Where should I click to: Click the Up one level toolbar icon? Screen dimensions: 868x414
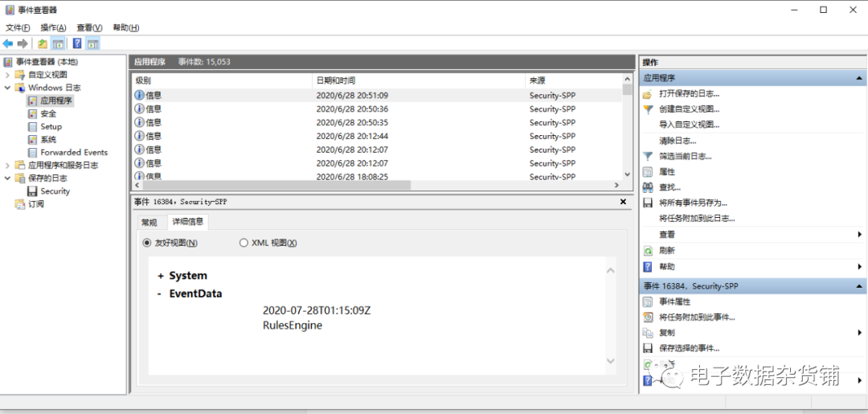pos(43,43)
